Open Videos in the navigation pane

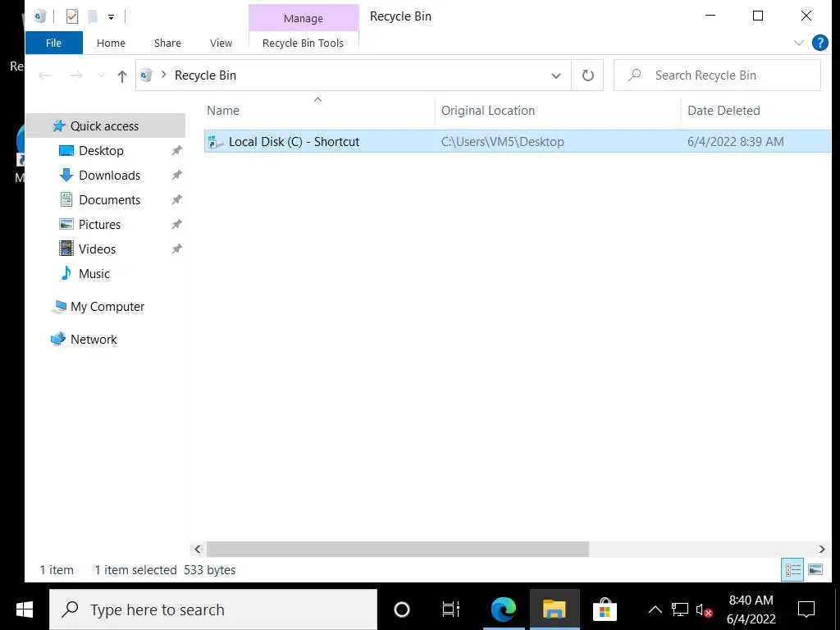(97, 249)
